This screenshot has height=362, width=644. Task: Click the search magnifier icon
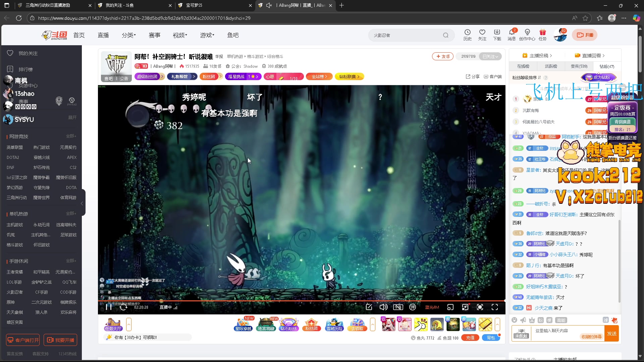pyautogui.click(x=446, y=35)
